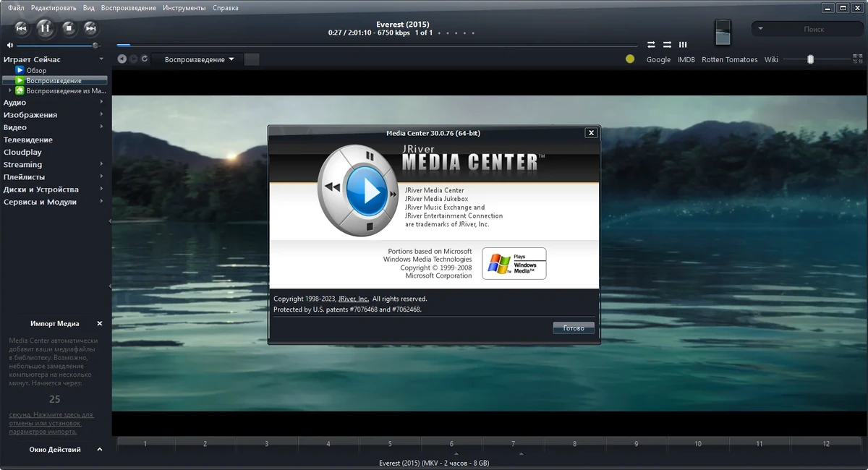Jump to chapter 6 on the timeline
This screenshot has height=470, width=868.
pyautogui.click(x=451, y=444)
